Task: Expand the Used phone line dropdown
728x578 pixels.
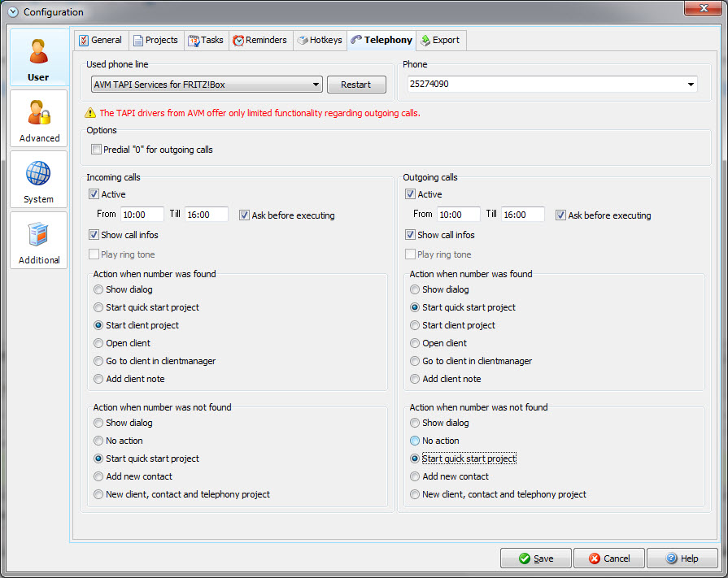Action: (x=316, y=85)
